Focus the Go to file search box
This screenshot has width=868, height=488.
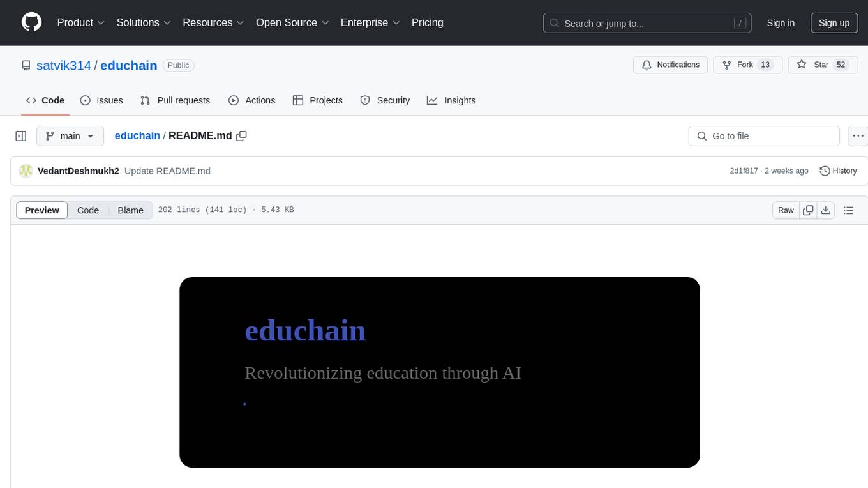point(764,136)
